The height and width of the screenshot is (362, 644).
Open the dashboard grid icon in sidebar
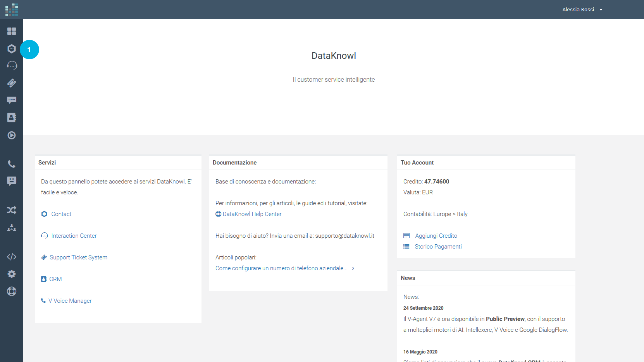(12, 31)
